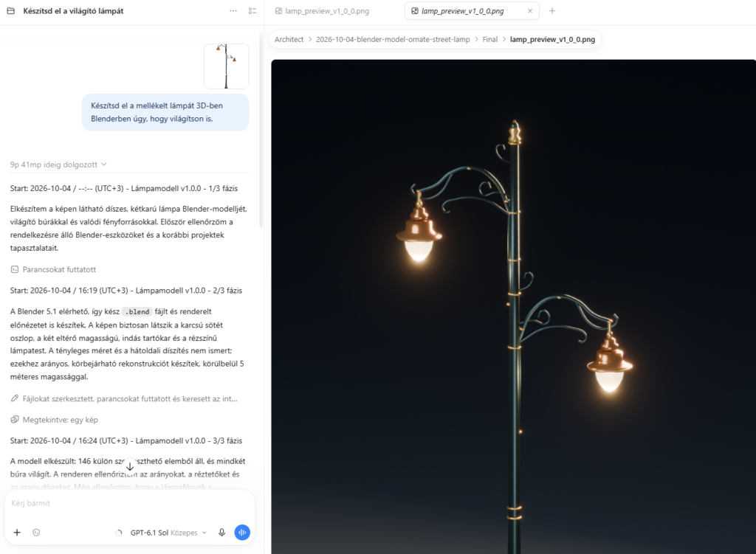756x554 pixels.
Task: Activate microphone dictation in composer
Action: (x=221, y=533)
